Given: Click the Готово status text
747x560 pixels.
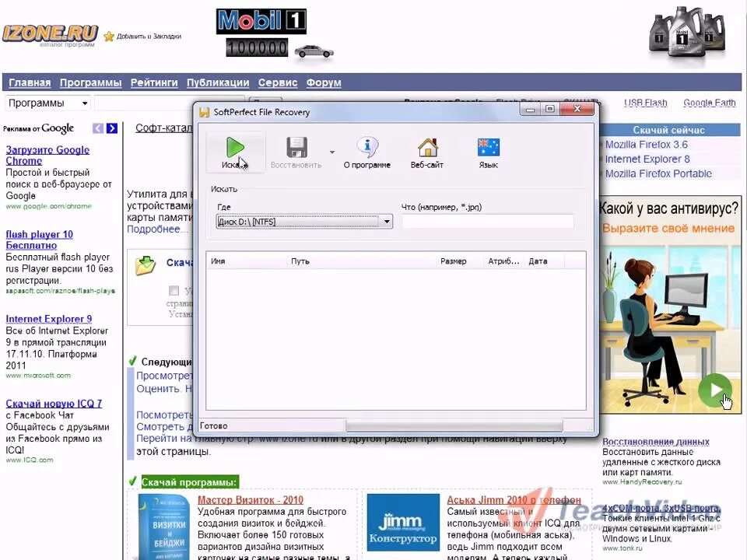Looking at the screenshot, I should [213, 425].
